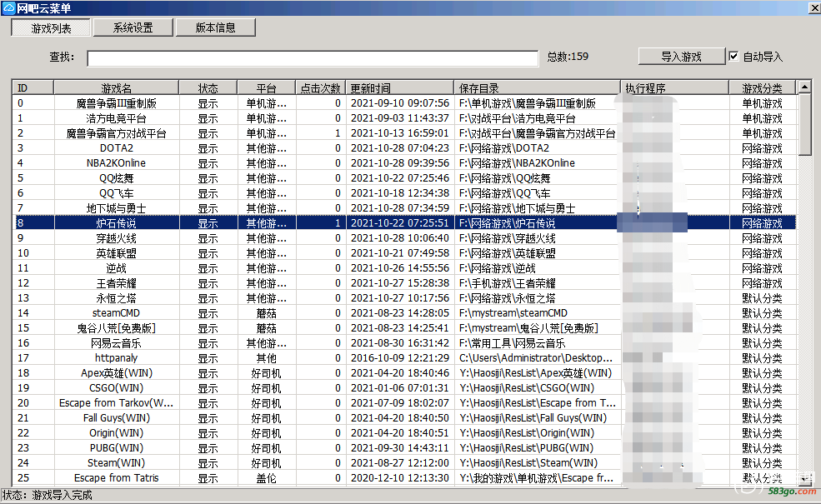821x504 pixels.
Task: Click the cloud app icon in title bar
Action: 8,7
